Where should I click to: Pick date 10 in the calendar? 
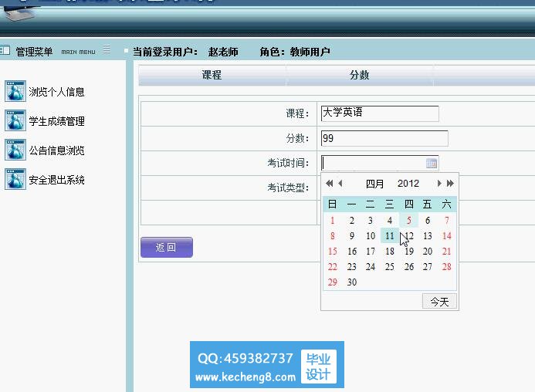pos(371,236)
